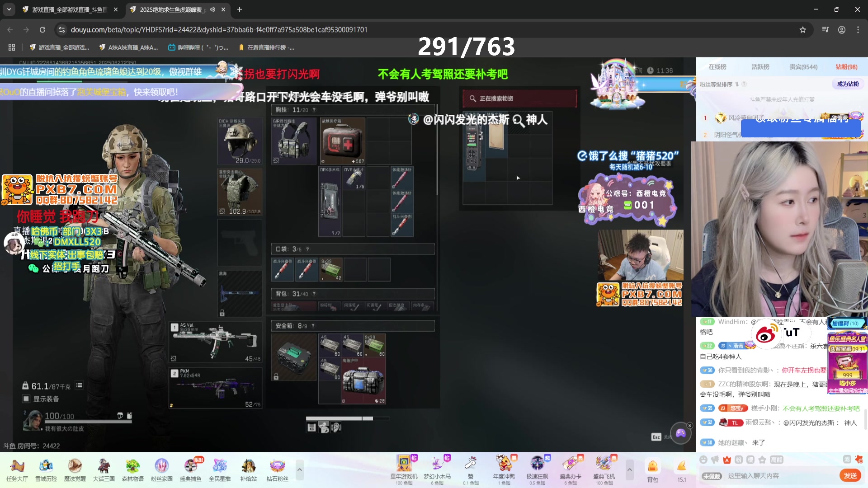Send the 童年游戏机 gift
This screenshot has height=488, width=868.
pos(404,470)
